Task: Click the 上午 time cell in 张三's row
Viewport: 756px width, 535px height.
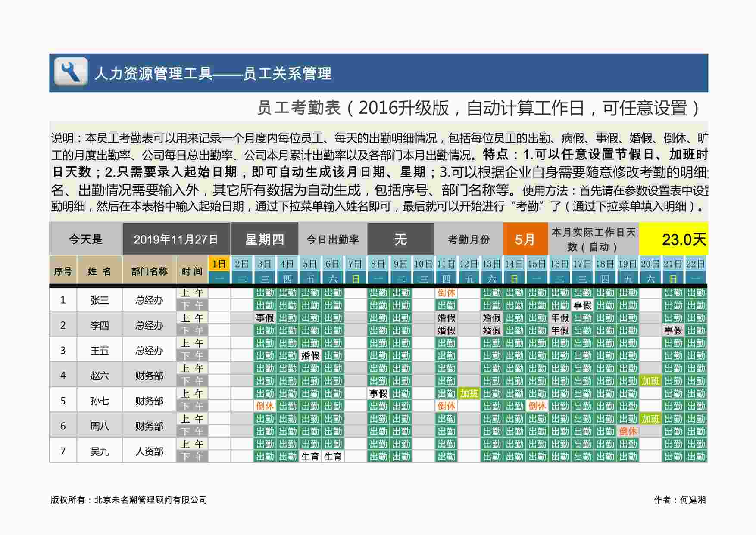Action: point(192,293)
